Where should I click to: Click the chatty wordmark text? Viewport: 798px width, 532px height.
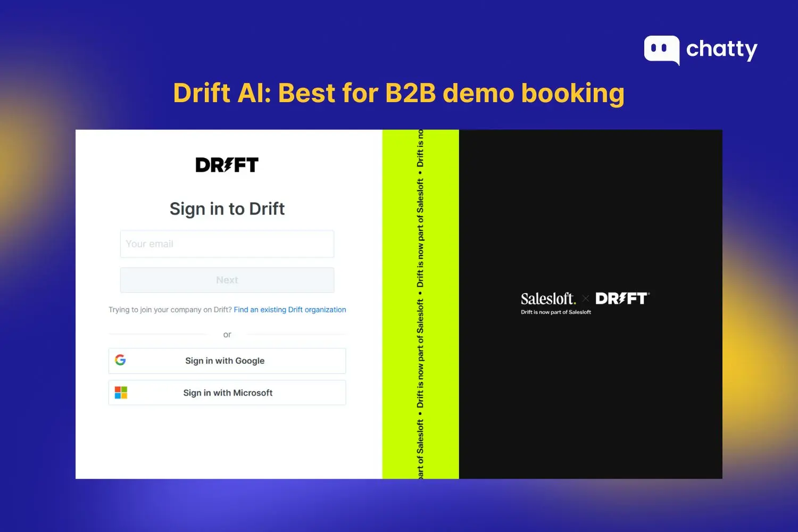pyautogui.click(x=722, y=50)
